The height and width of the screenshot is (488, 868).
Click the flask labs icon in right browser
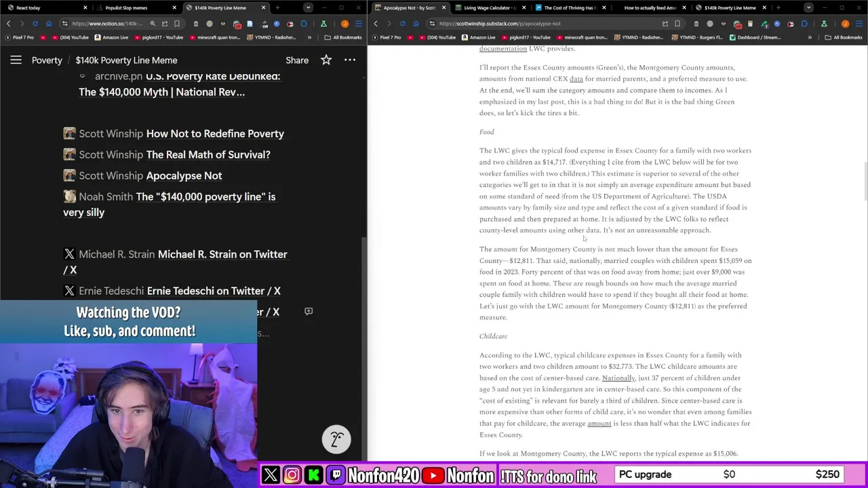[823, 23]
